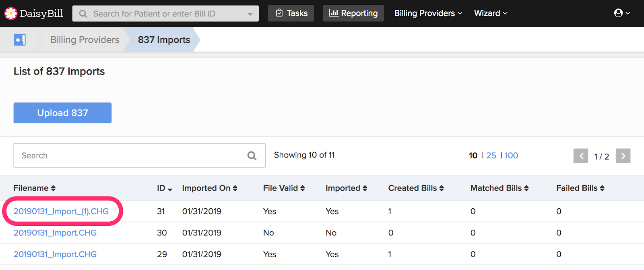This screenshot has width=644, height=270.
Task: Sort by ID column arrow
Action: pos(170,189)
